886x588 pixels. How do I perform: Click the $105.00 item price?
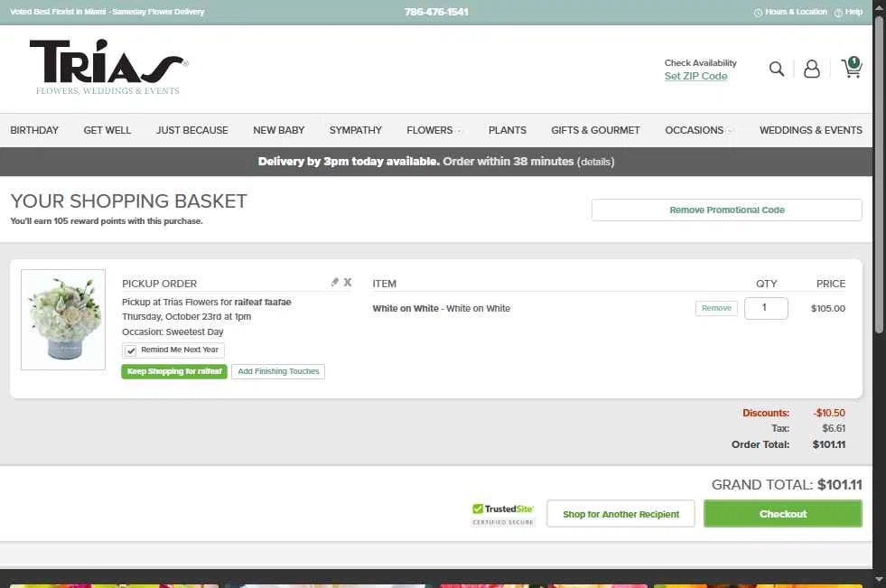(828, 308)
